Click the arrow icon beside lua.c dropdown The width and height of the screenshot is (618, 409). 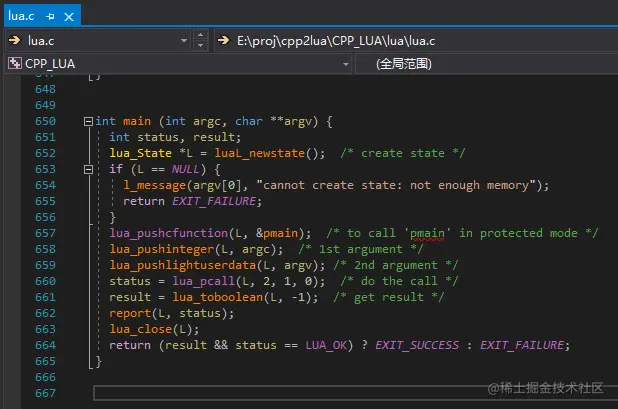pos(15,40)
